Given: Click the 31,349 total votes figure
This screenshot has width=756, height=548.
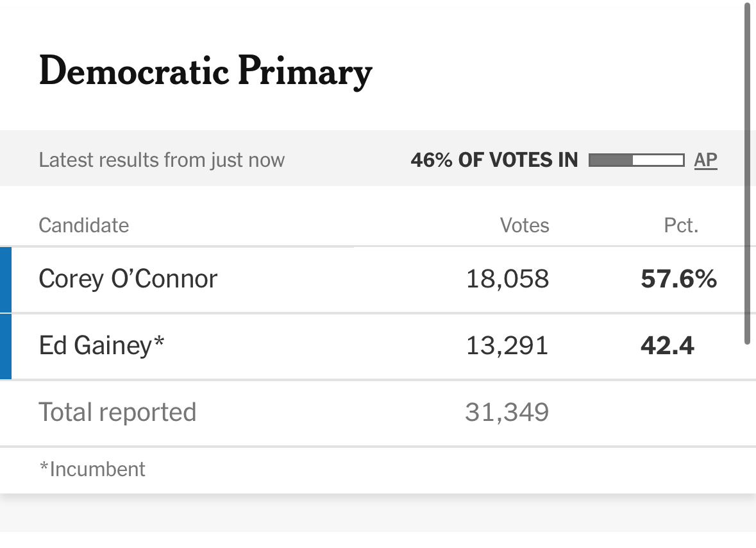Looking at the screenshot, I should pyautogui.click(x=507, y=412).
